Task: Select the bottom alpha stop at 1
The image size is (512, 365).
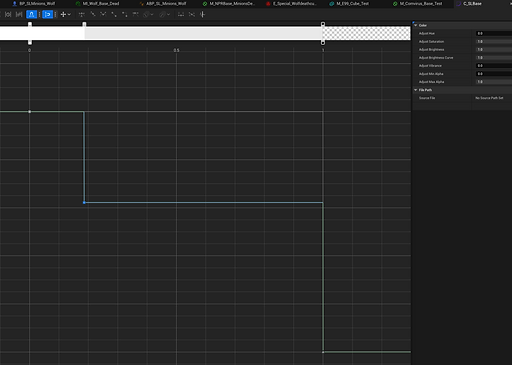Action: pyautogui.click(x=323, y=42)
